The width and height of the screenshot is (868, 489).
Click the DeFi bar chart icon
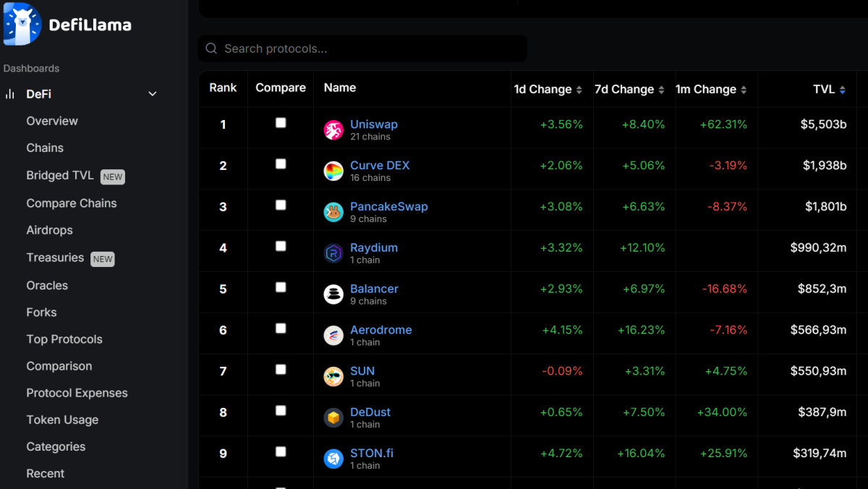(10, 94)
